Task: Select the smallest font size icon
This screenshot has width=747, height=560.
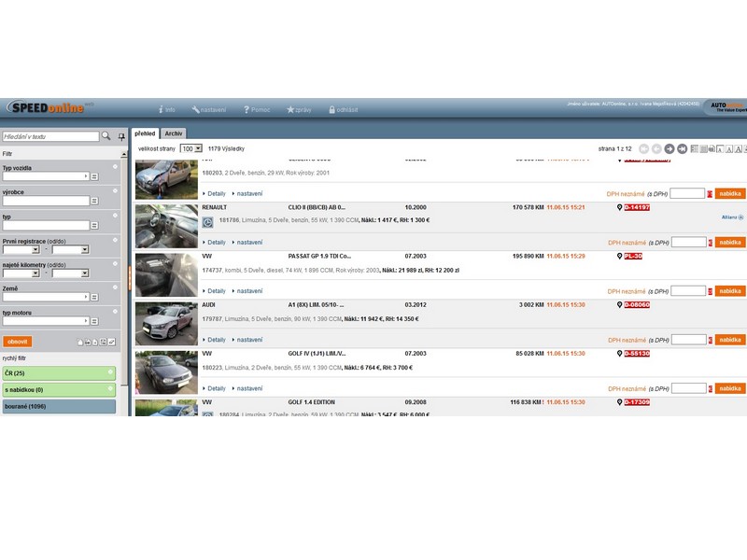Action: click(x=720, y=149)
